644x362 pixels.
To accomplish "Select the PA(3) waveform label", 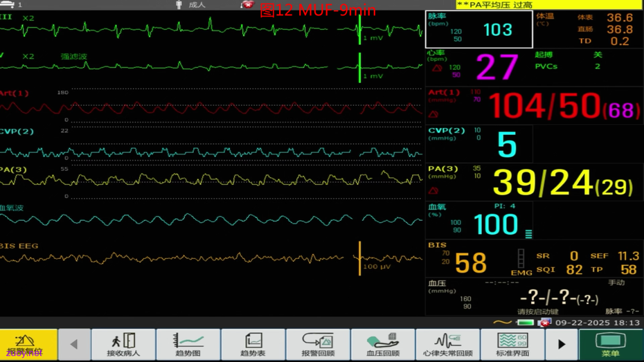I will coord(14,170).
